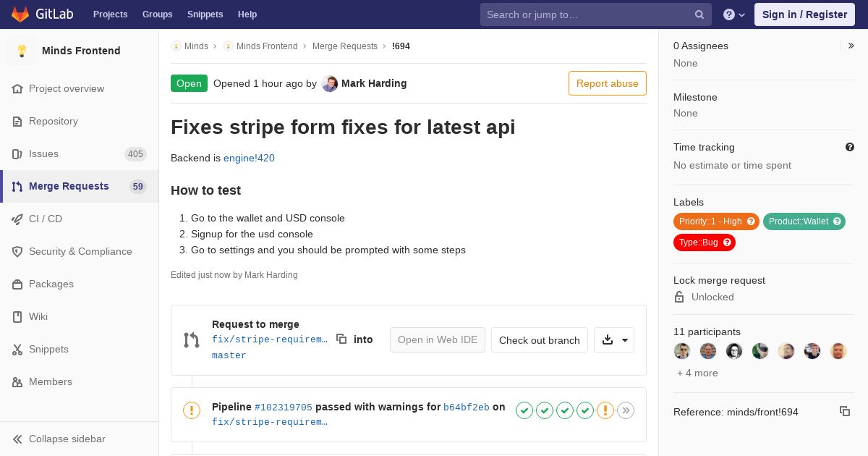This screenshot has height=456, width=868.
Task: Open the Help top menu
Action: pos(247,14)
